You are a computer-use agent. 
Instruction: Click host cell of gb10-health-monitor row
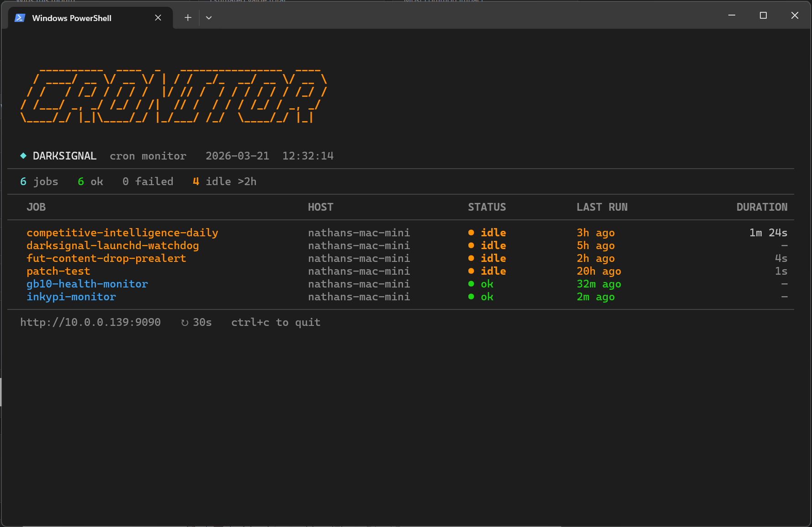click(x=359, y=284)
